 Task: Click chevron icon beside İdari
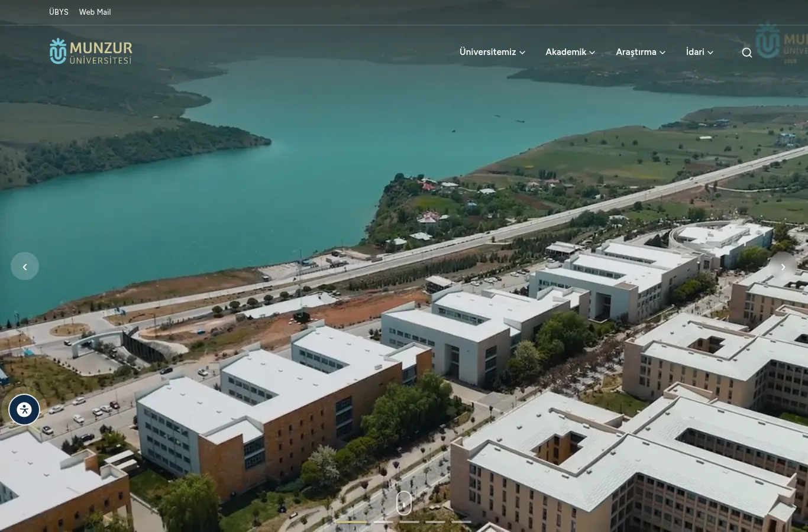click(710, 53)
